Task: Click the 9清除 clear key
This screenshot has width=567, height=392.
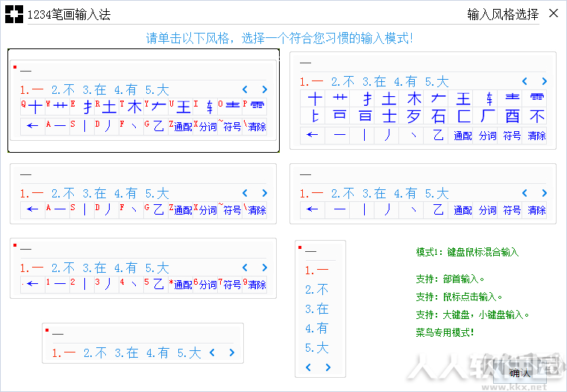Action: pyautogui.click(x=254, y=284)
